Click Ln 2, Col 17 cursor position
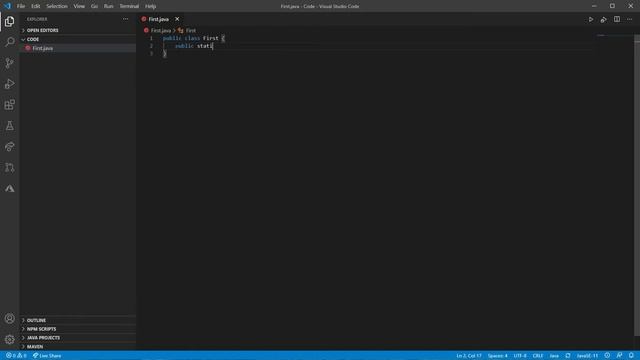Image resolution: width=640 pixels, height=360 pixels. pyautogui.click(x=469, y=356)
